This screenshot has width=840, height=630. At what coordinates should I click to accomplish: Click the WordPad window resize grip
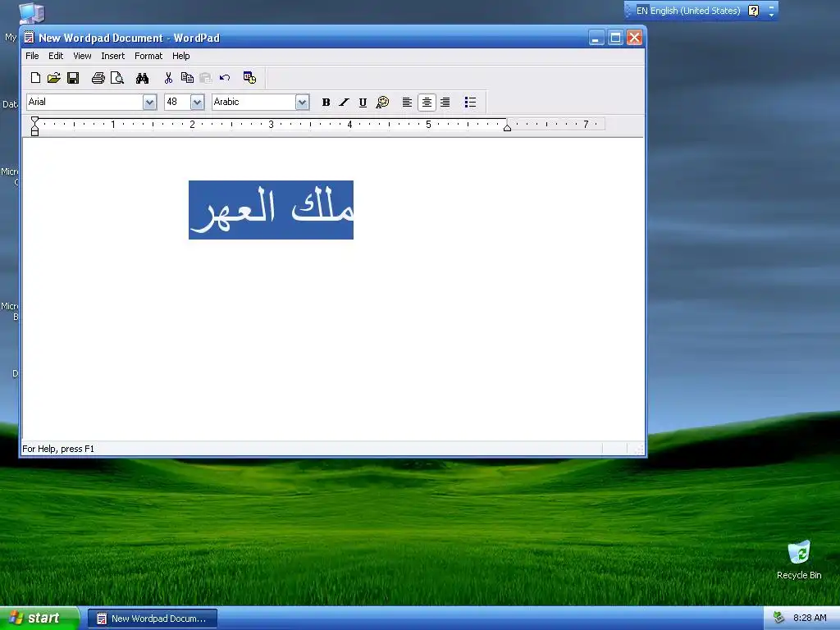(x=639, y=450)
